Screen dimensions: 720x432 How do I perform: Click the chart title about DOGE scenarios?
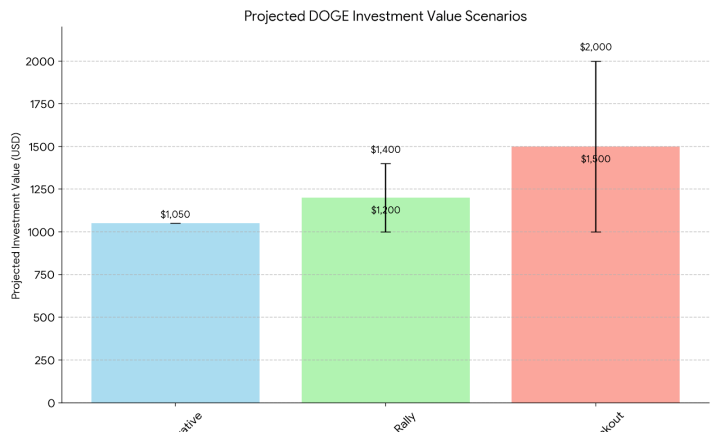386,16
